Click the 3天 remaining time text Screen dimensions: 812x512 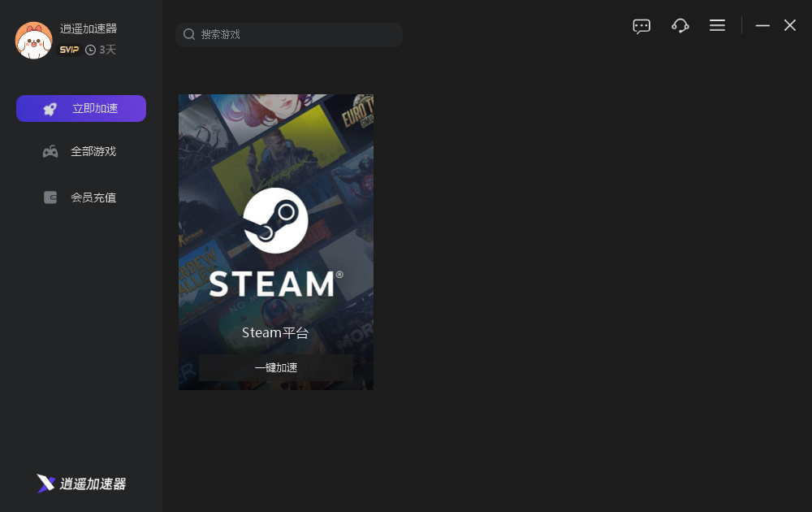point(108,50)
